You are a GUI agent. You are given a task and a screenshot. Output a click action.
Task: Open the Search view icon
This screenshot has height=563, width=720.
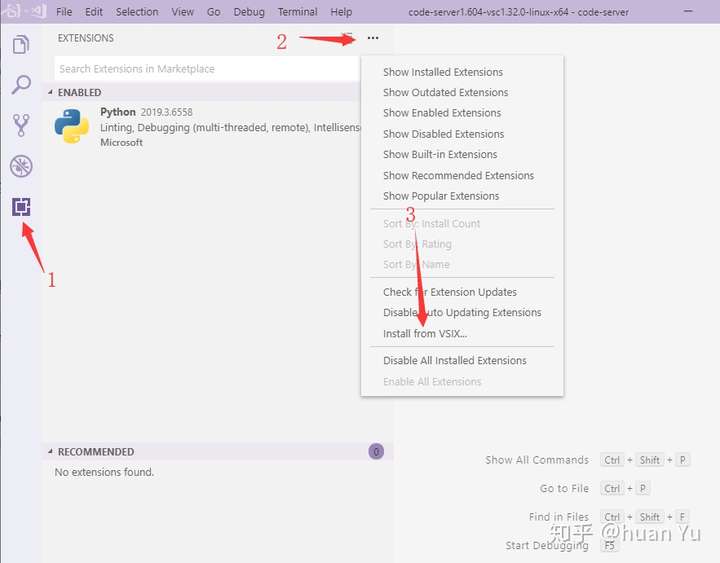[21, 84]
